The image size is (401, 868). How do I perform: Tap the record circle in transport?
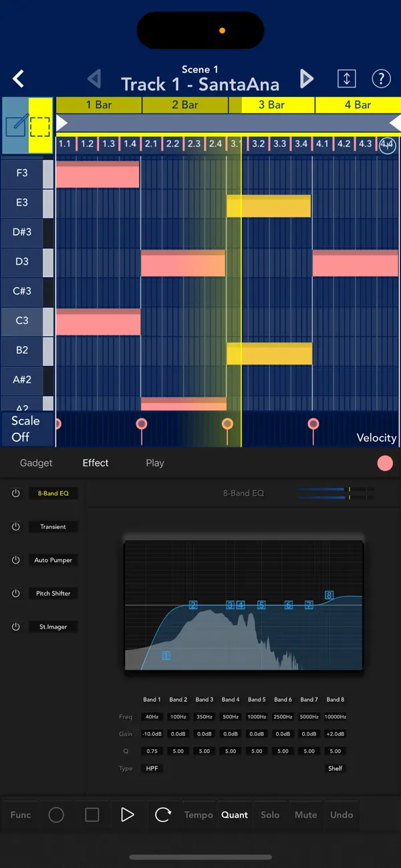pos(56,815)
